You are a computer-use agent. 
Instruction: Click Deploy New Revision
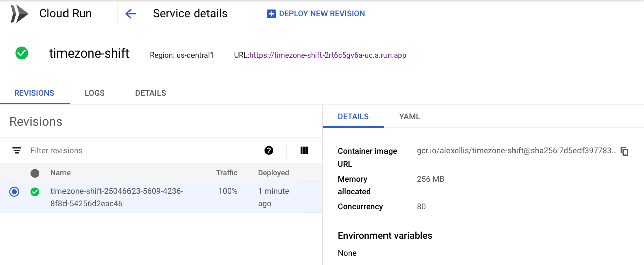pos(316,14)
